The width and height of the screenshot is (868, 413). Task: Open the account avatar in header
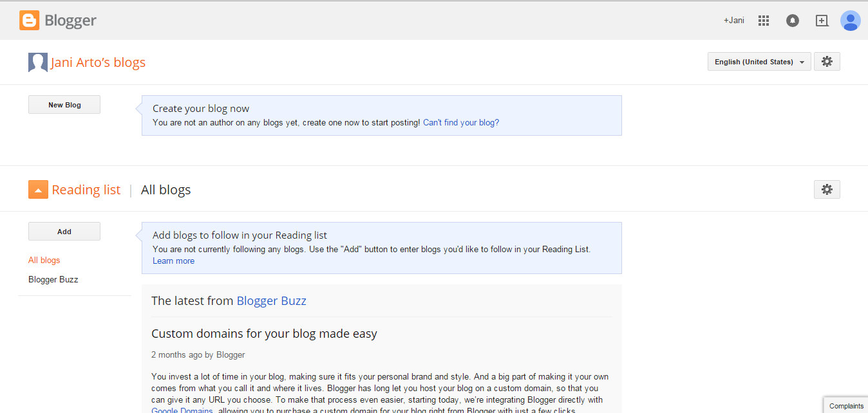tap(851, 21)
